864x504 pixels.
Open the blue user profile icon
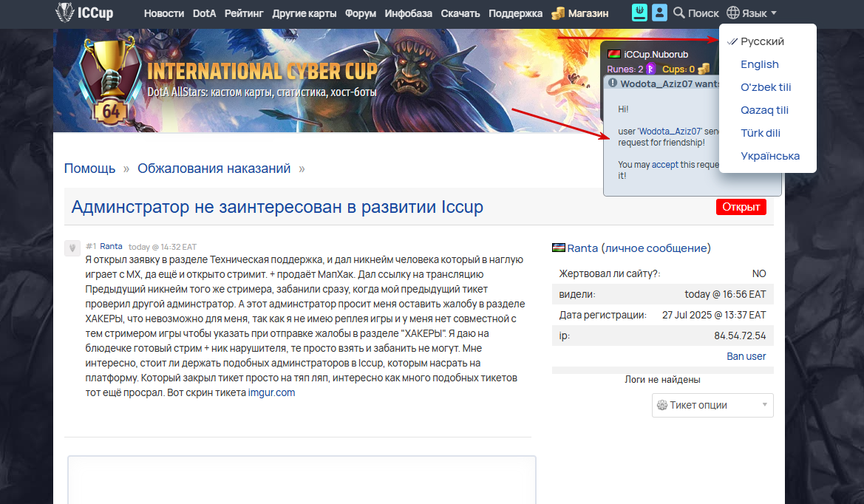[x=659, y=13]
